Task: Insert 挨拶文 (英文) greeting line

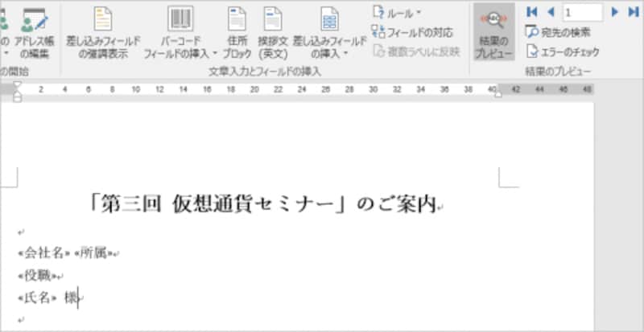Action: click(273, 33)
